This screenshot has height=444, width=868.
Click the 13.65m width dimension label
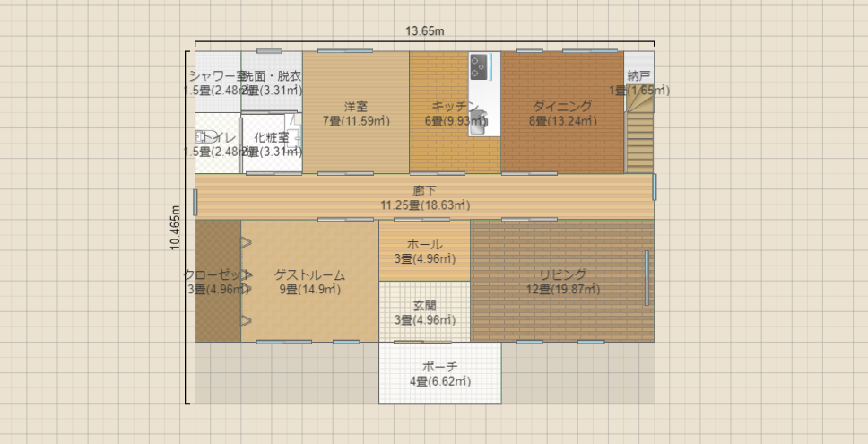click(x=425, y=30)
